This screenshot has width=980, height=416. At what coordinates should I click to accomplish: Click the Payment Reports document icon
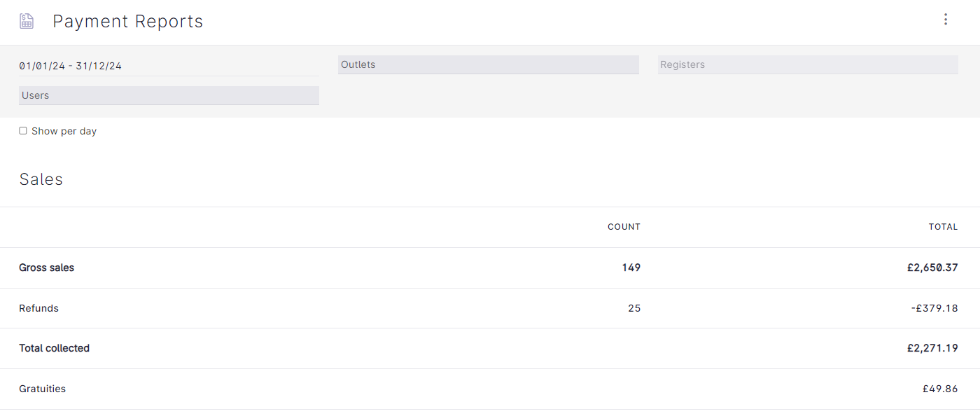(x=27, y=21)
